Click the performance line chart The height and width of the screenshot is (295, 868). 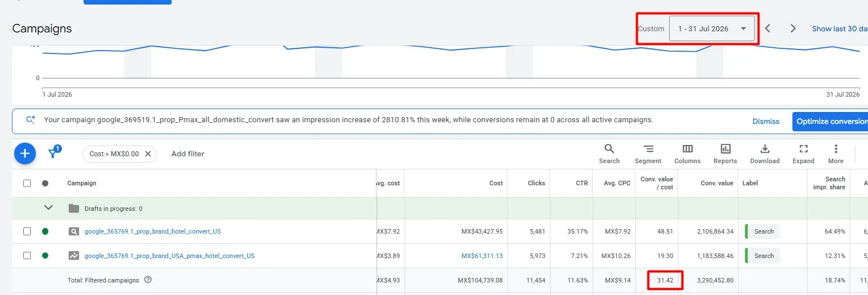(451, 63)
